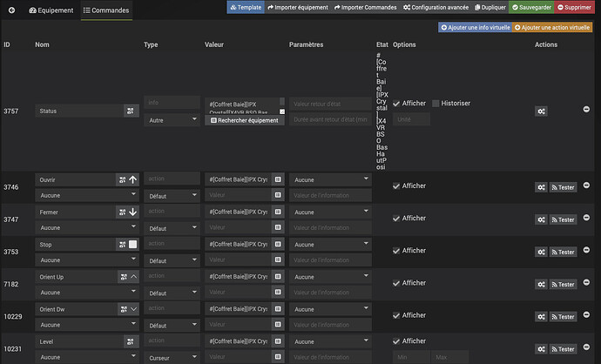The height and width of the screenshot is (364, 601).
Task: Open Configuration avancée
Action: 436,7
